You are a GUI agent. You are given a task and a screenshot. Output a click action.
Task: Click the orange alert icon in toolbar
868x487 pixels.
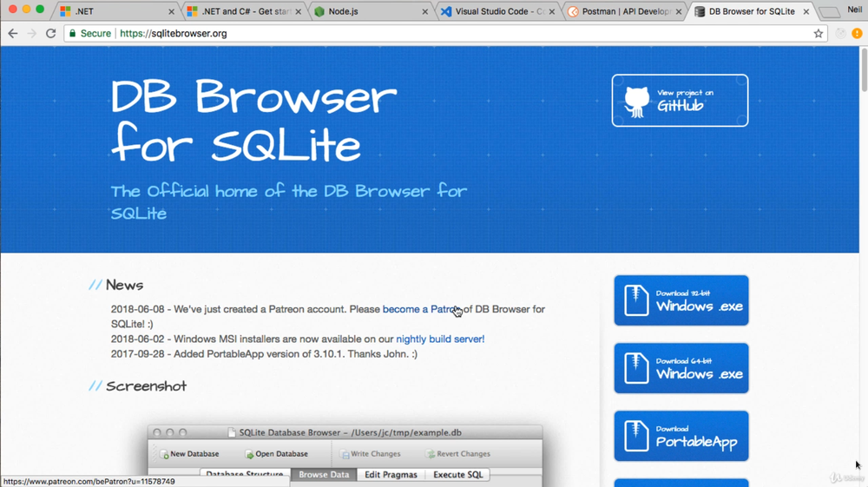(857, 33)
